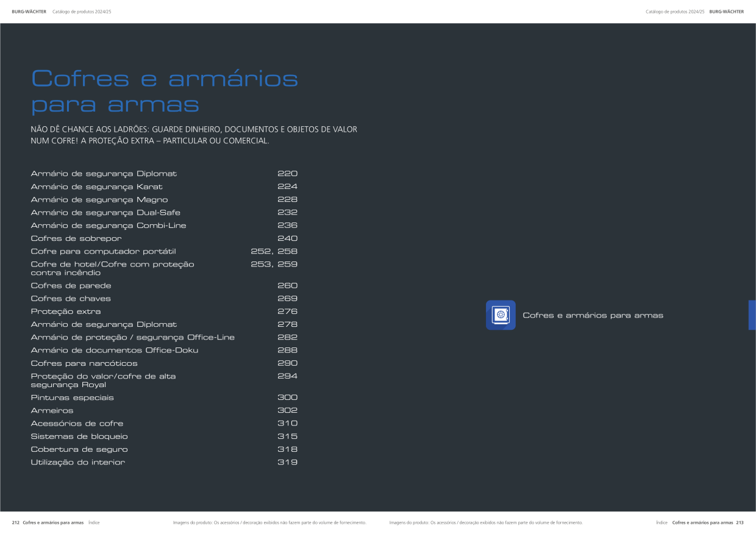The height and width of the screenshot is (534, 756).
Task: Click the 'Cofres e armários para armas' heading
Action: pyautogui.click(x=165, y=91)
